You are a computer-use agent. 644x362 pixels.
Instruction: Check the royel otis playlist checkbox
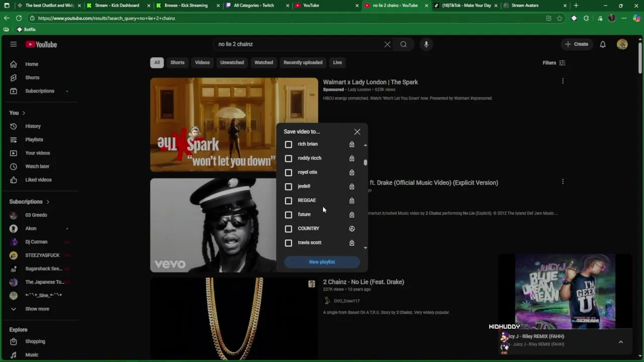point(288,172)
